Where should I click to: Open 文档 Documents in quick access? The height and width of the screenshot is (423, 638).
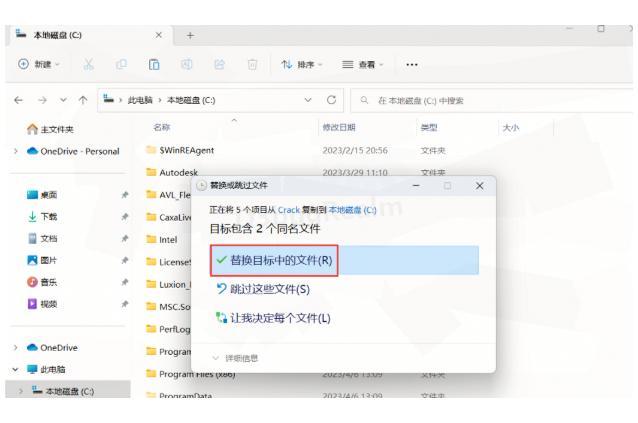[42, 238]
